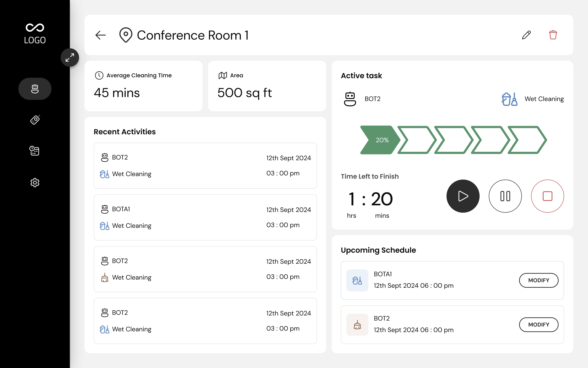Screen dimensions: 588x368
Task: Click the last progress chevron step
Action: [527, 140]
